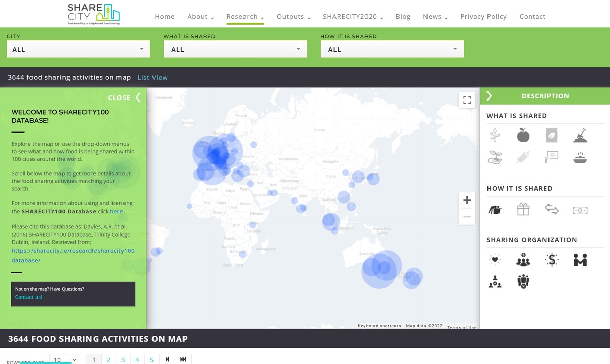This screenshot has height=364, width=610.
Task: Expand the How It Is Shared dropdown
Action: [392, 49]
